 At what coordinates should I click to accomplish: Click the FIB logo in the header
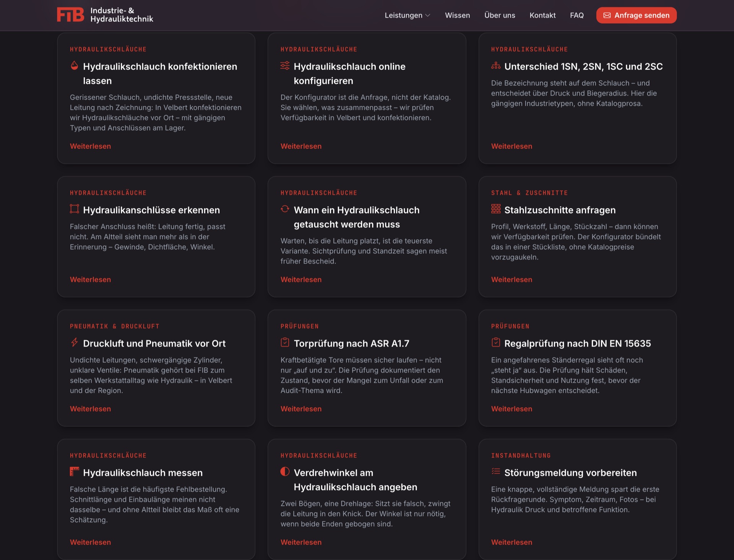(x=70, y=15)
